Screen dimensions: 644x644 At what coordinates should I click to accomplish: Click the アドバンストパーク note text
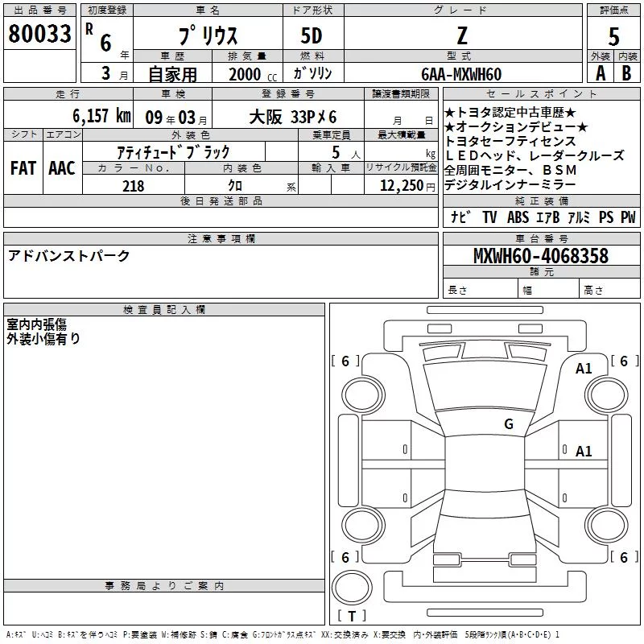pos(68,256)
